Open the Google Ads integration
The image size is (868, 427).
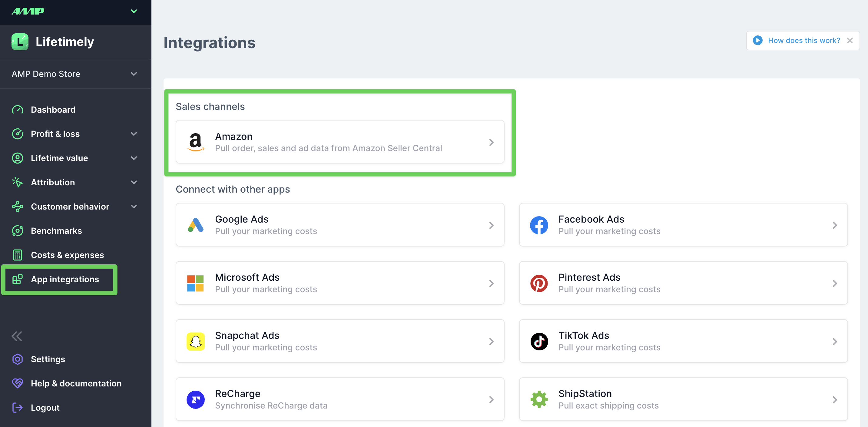pos(340,225)
